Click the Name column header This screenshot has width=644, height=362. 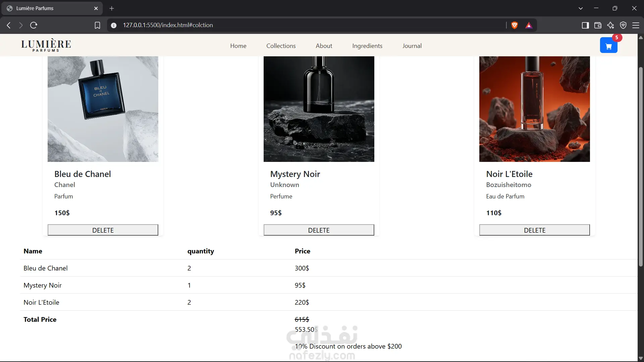[33, 251]
